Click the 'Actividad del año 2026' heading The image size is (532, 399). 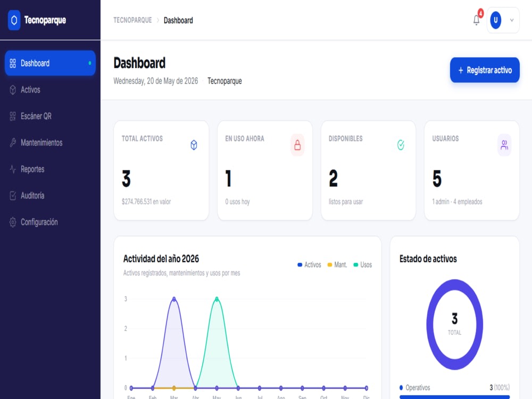[161, 259]
